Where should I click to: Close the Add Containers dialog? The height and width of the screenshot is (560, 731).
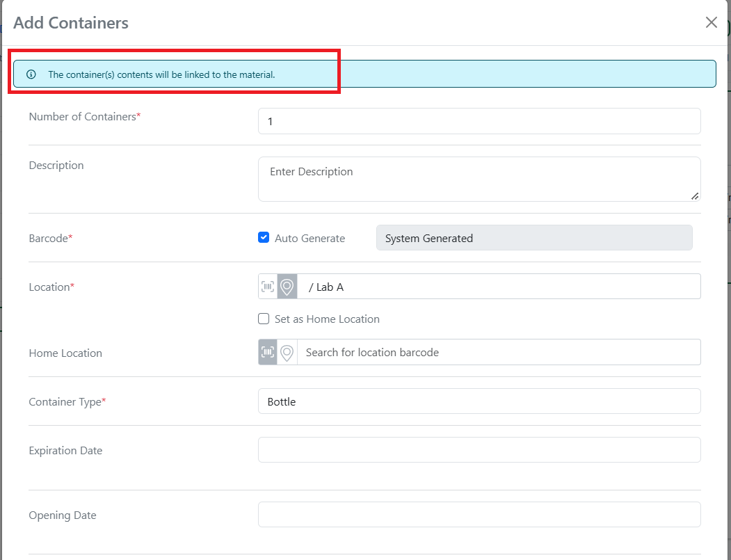pos(711,22)
